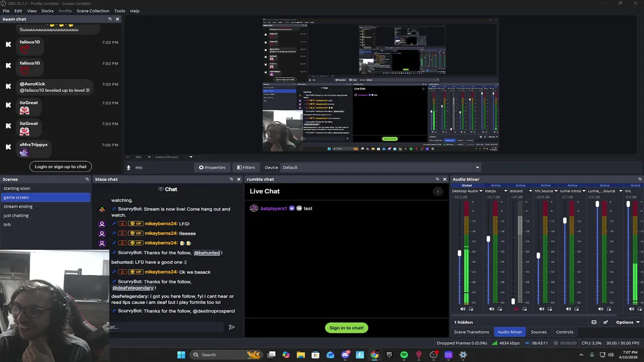Image resolution: width=644 pixels, height=362 pixels.
Task: Pop out the blaze chat dock
Action: point(231,179)
